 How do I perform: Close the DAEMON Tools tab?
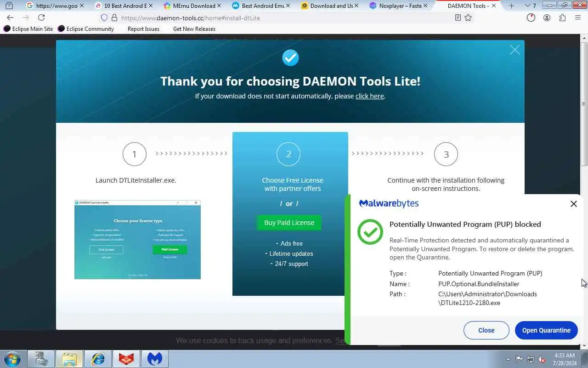(x=494, y=6)
